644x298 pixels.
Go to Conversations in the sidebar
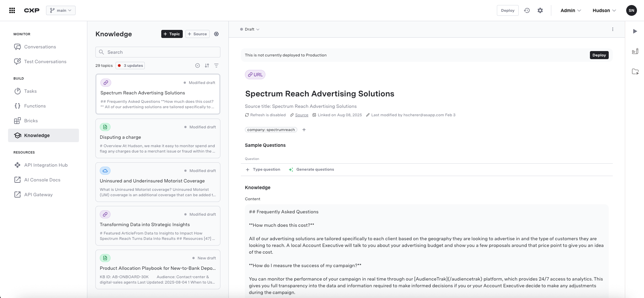[44, 47]
